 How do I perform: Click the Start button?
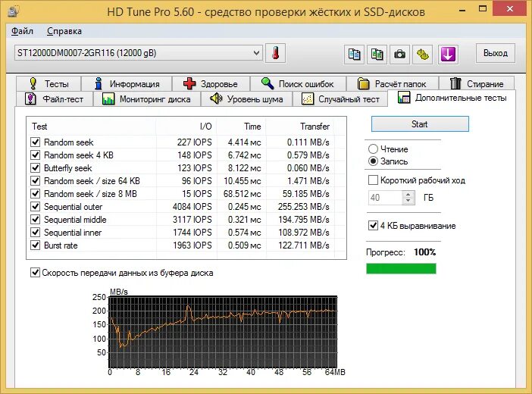(420, 124)
